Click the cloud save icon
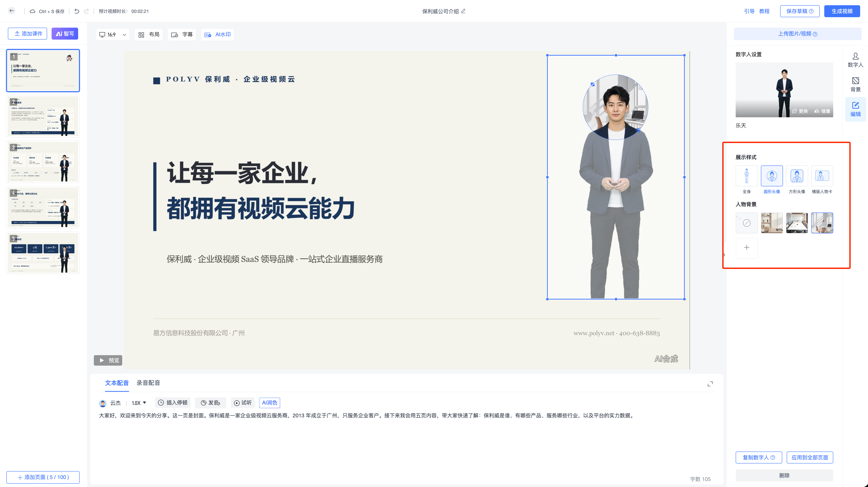 coord(33,11)
